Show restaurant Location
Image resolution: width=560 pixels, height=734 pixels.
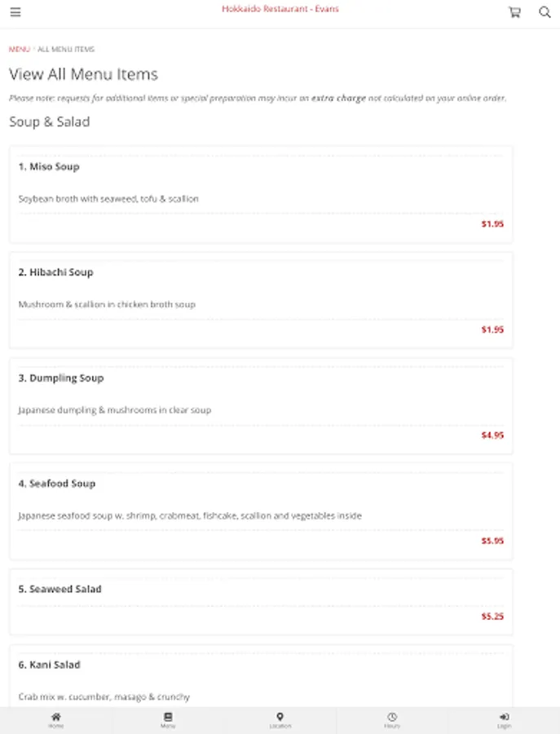pyautogui.click(x=280, y=720)
